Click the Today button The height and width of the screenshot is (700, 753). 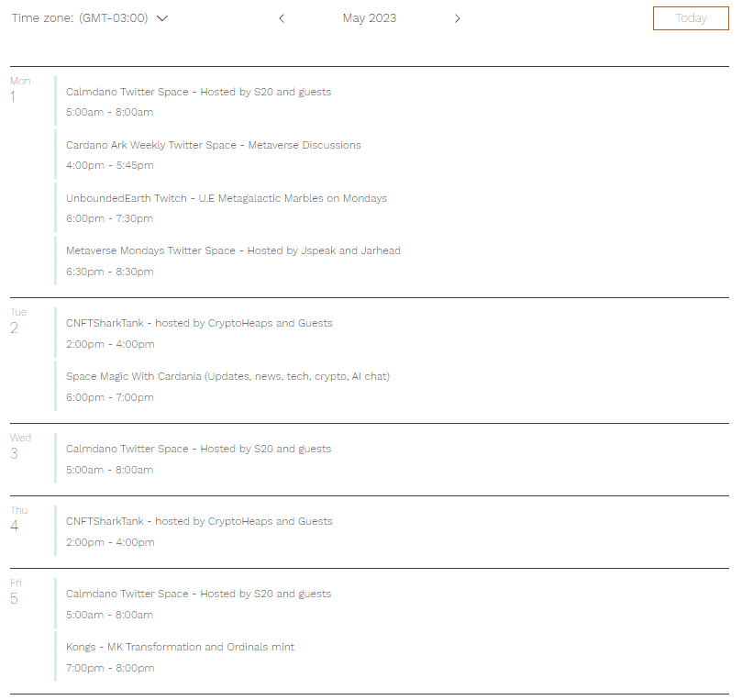[691, 18]
